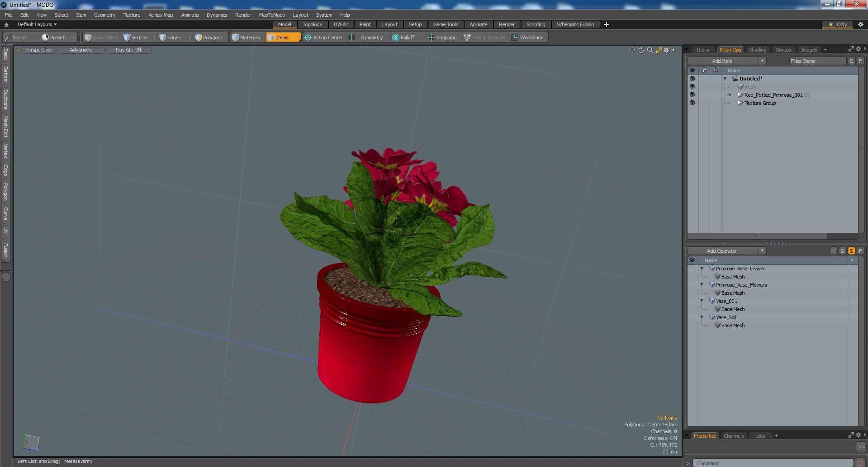
Task: Expand the item list panel to full size
Action: [851, 49]
